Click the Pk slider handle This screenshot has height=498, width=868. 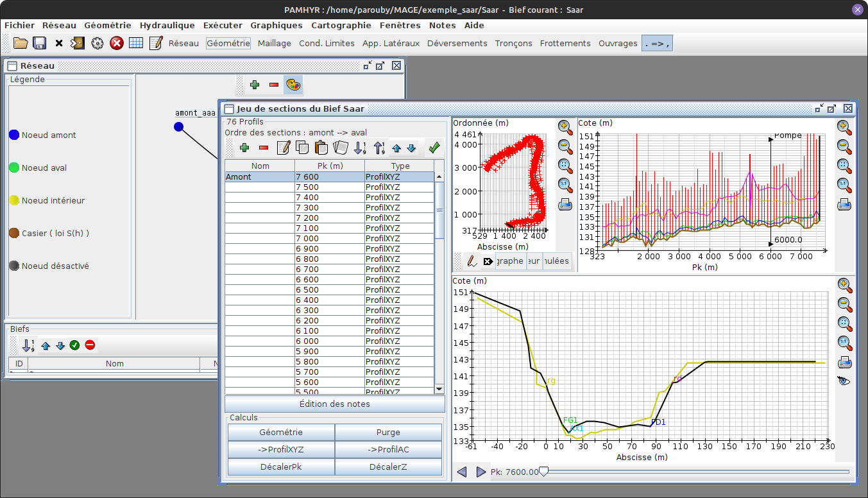click(544, 472)
